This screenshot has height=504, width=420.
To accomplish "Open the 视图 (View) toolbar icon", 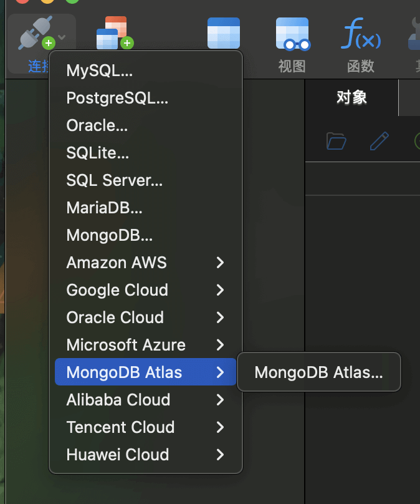I will point(292,34).
